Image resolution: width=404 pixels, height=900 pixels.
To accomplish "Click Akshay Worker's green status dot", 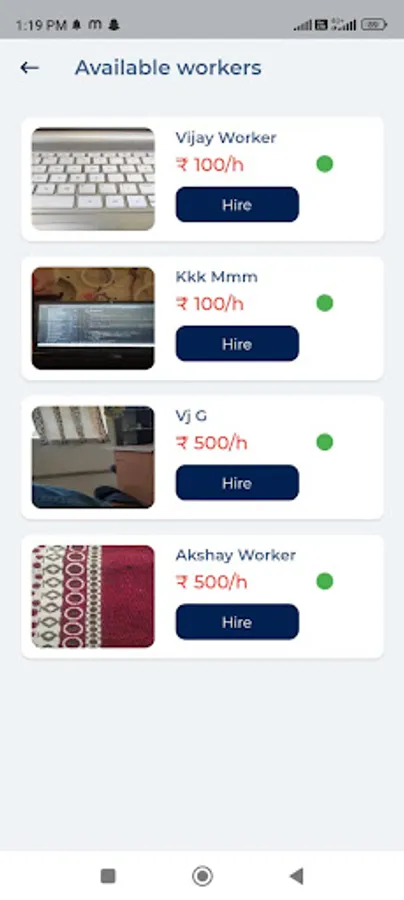I will click(325, 581).
